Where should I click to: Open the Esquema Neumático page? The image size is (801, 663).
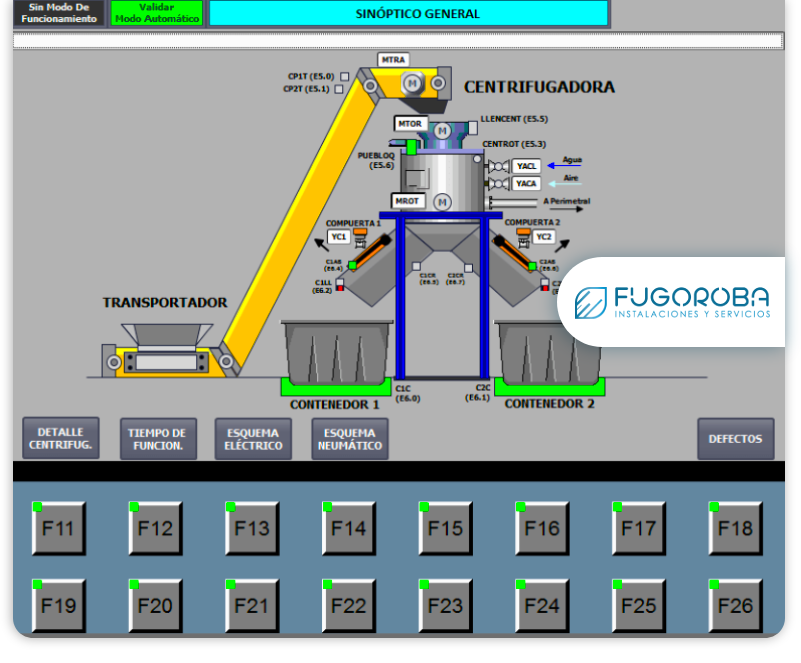[x=350, y=438]
